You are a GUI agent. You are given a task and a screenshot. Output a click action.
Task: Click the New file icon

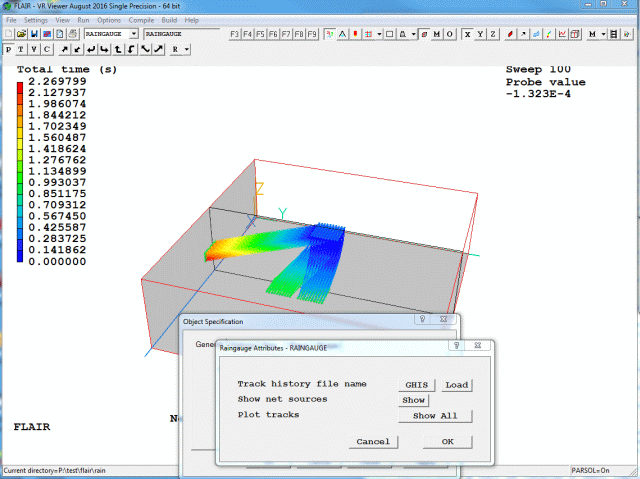[x=8, y=34]
